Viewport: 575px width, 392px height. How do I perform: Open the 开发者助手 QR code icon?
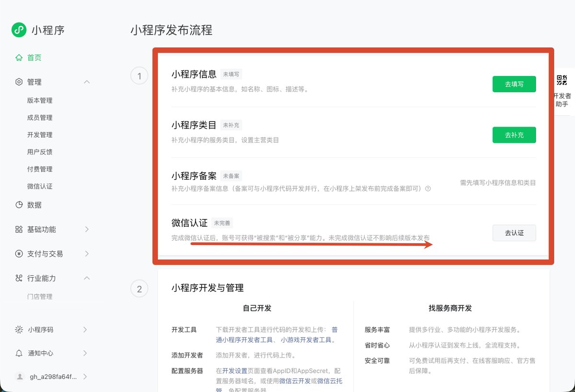562,80
